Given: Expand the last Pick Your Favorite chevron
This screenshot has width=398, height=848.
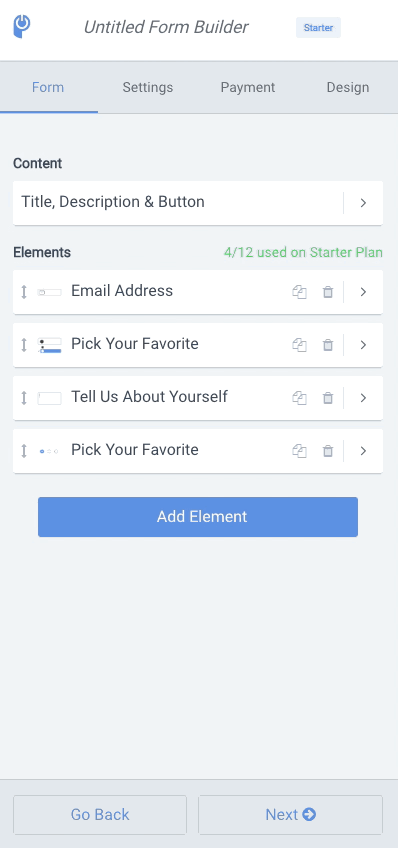Looking at the screenshot, I should (x=363, y=451).
